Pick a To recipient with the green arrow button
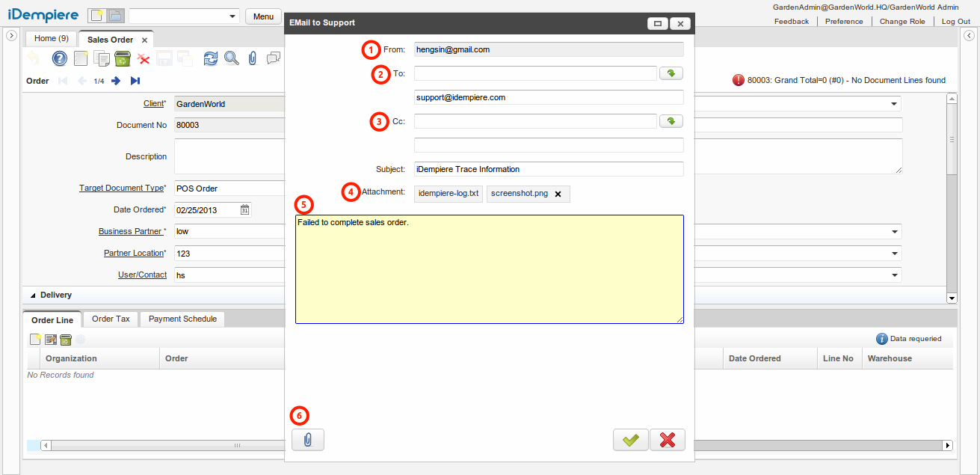This screenshot has width=980, height=475. (671, 73)
